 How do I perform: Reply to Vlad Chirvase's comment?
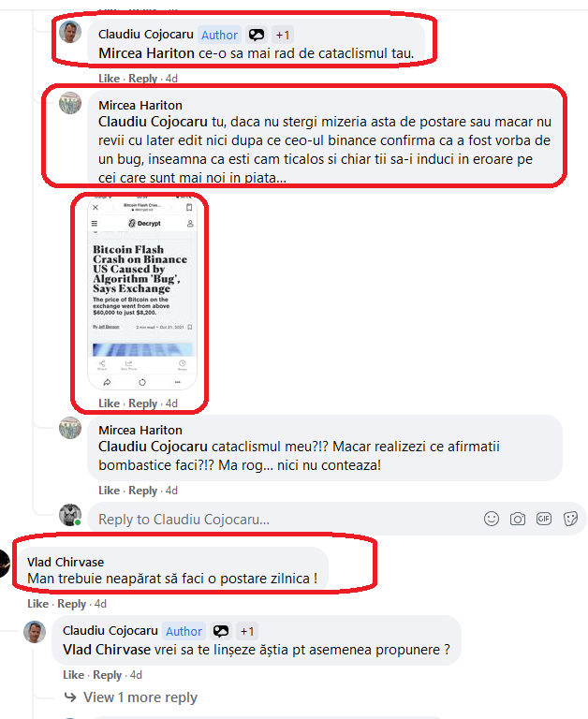(x=71, y=604)
